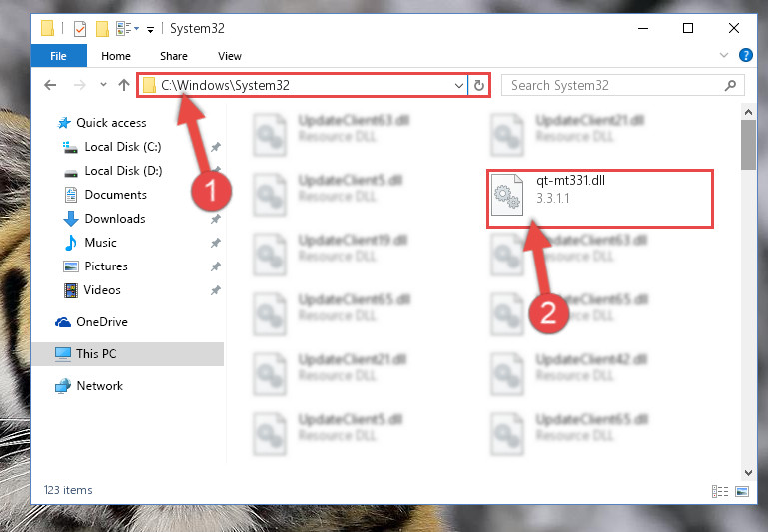
Task: Switch to details list view icon
Action: pos(719,491)
